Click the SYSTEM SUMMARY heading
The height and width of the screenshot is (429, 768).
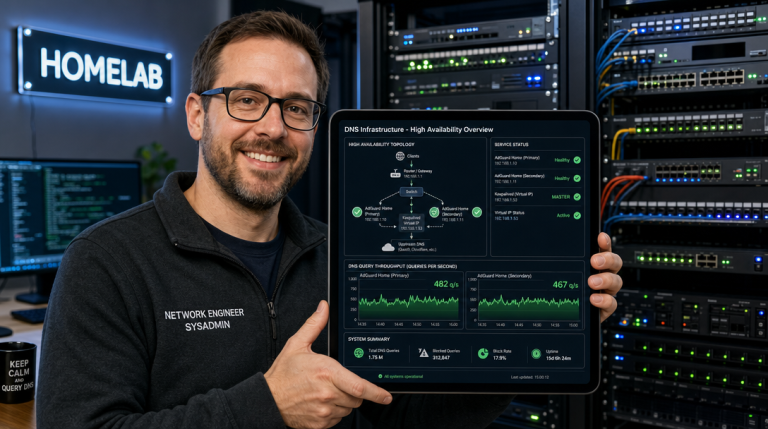pyautogui.click(x=369, y=339)
